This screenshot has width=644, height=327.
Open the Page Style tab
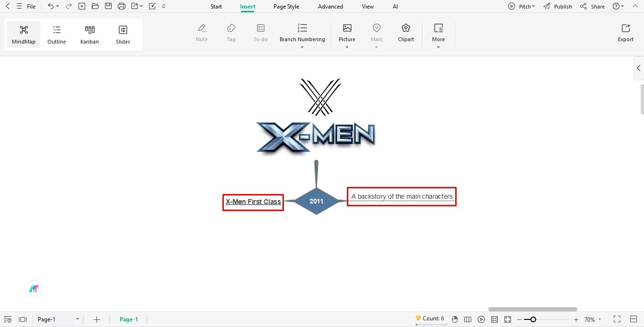pos(286,7)
